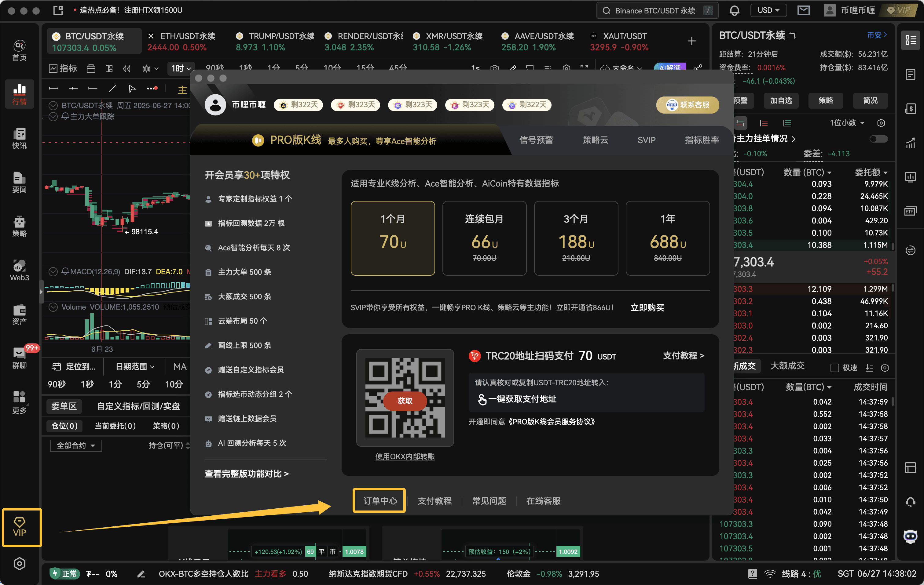This screenshot has height=585, width=924.
Task: Click 立即购买 link
Action: coord(647,307)
